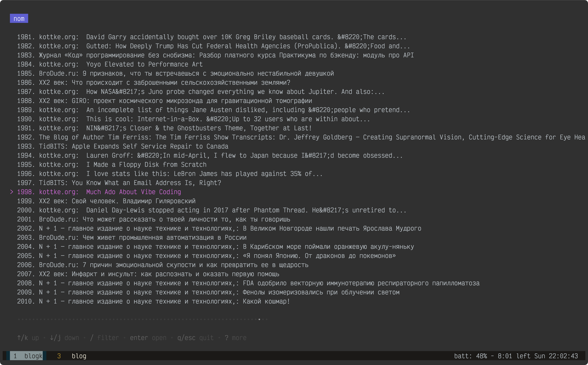Select item 1994 Lauren Groff Japan entry
Image resolution: width=588 pixels, height=365 pixels.
pos(210,155)
